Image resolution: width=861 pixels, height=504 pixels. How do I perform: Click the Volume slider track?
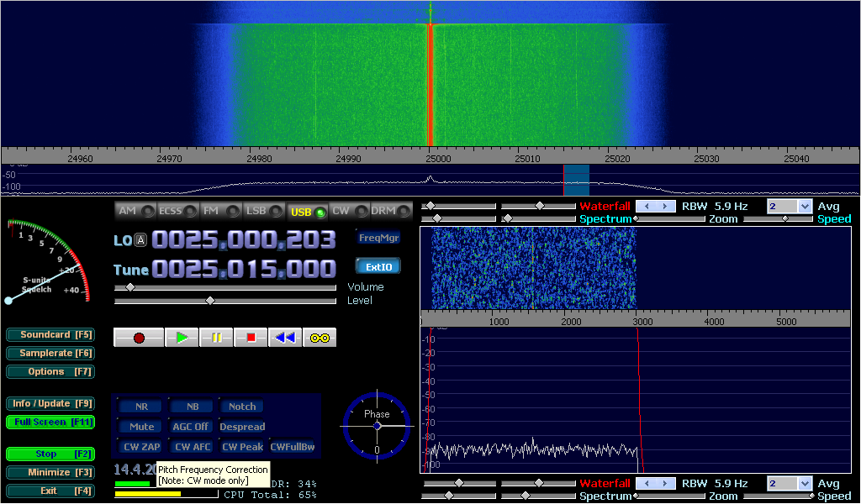click(225, 287)
